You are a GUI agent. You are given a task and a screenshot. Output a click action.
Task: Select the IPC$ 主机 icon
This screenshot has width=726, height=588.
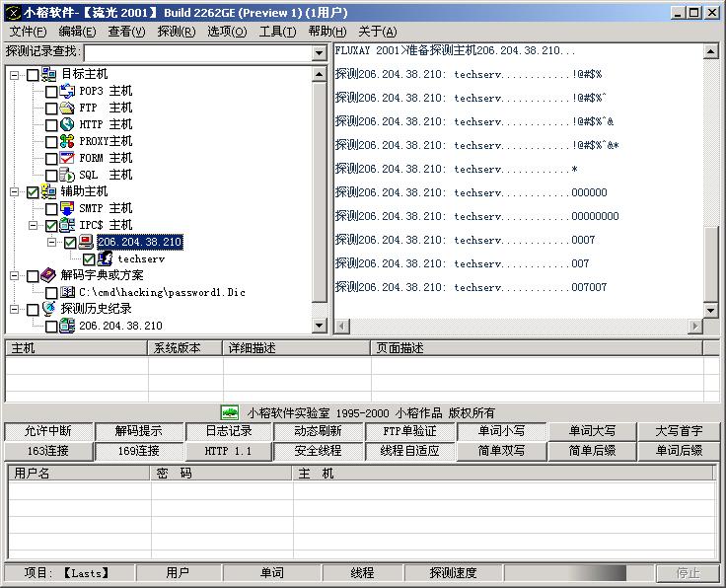67,225
